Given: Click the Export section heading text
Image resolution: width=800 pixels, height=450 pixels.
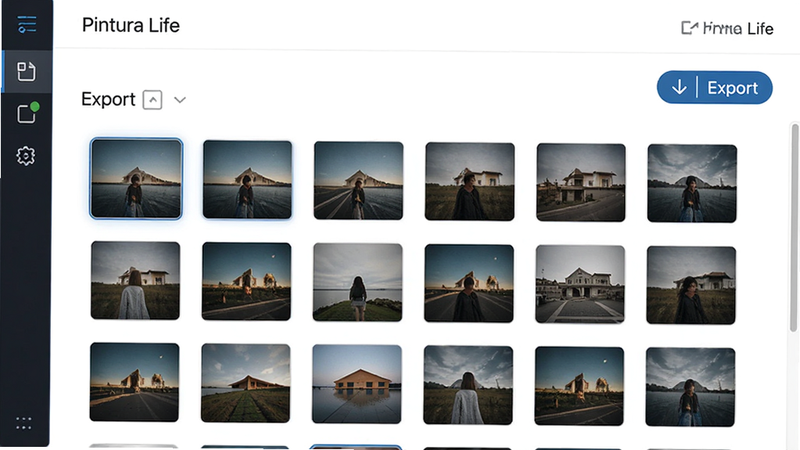Looking at the screenshot, I should (108, 99).
